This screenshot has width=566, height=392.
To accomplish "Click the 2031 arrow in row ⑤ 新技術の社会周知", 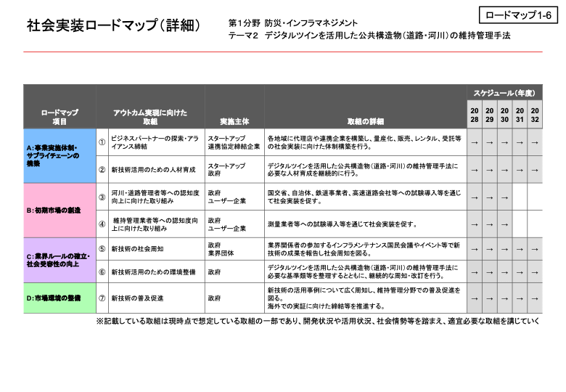I will pyautogui.click(x=520, y=249).
